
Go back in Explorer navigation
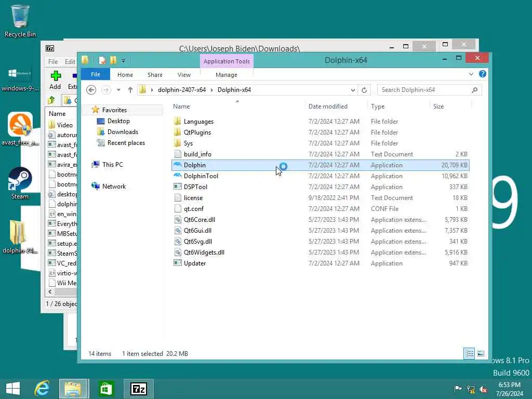[91, 90]
